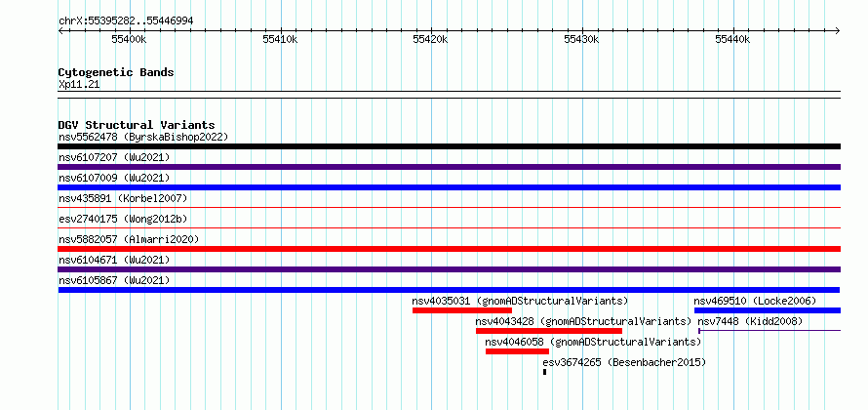
Task: Click the 55400k ruler position
Action: [x=130, y=39]
